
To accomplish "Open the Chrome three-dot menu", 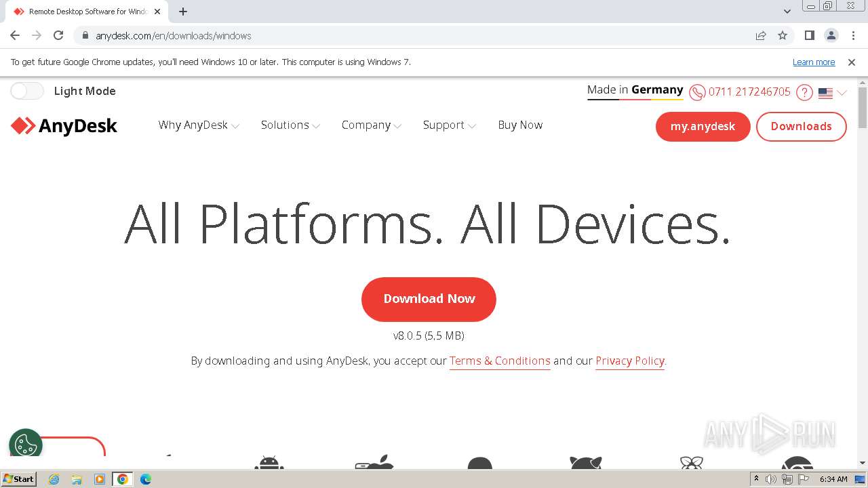I will pos(853,36).
